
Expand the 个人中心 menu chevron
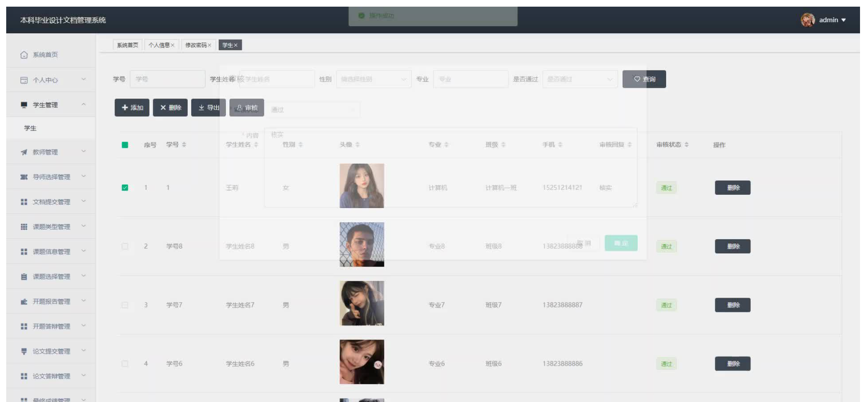pos(83,79)
